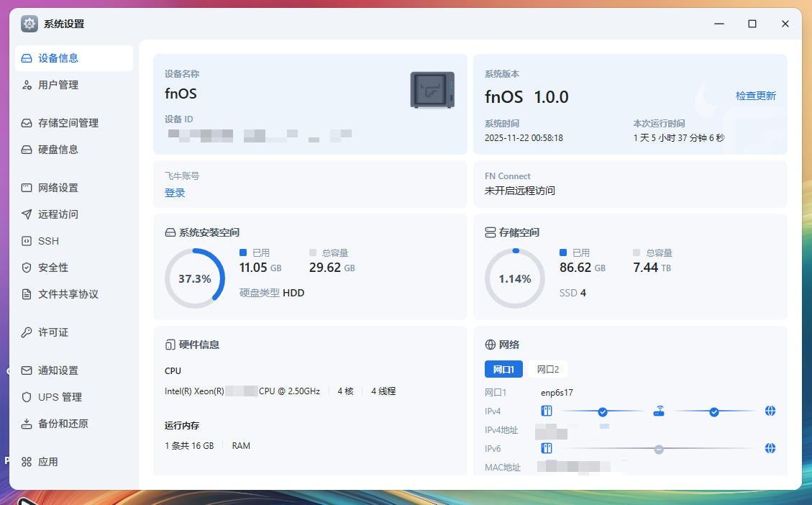The image size is (812, 505).
Task: Open 通知设置 page
Action: click(x=58, y=370)
